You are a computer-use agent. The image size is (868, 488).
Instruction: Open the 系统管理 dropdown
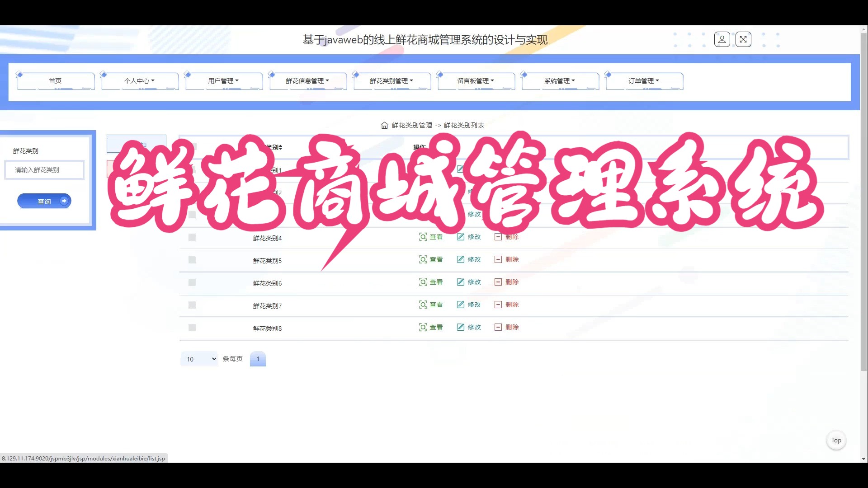pos(560,81)
